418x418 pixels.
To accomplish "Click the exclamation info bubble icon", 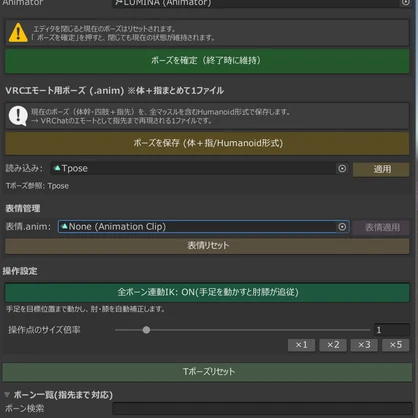I will [x=18, y=116].
